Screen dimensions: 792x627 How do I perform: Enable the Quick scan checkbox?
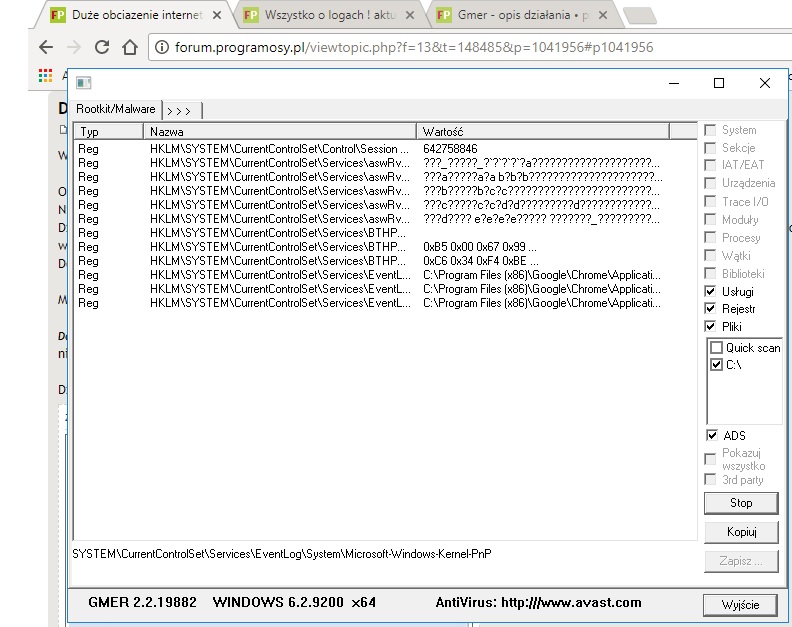pyautogui.click(x=716, y=348)
